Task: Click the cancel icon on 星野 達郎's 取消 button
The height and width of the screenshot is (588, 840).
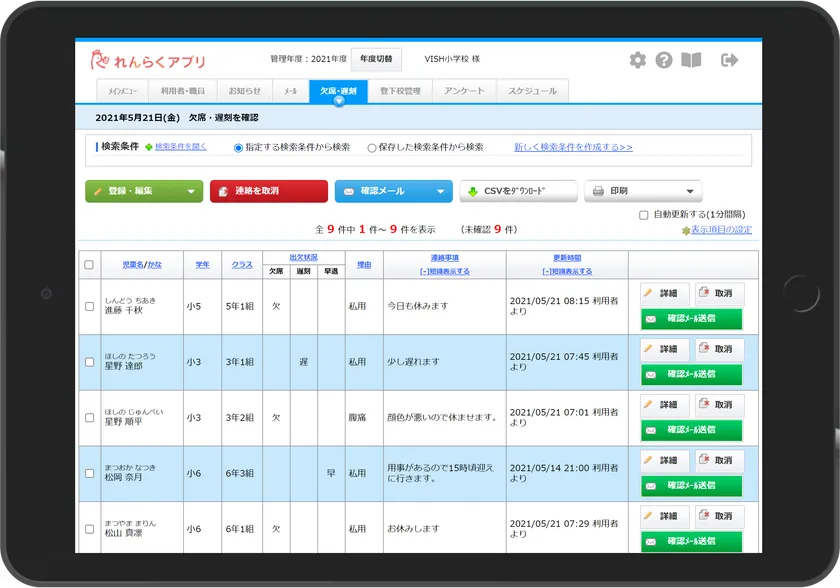Action: [x=706, y=349]
